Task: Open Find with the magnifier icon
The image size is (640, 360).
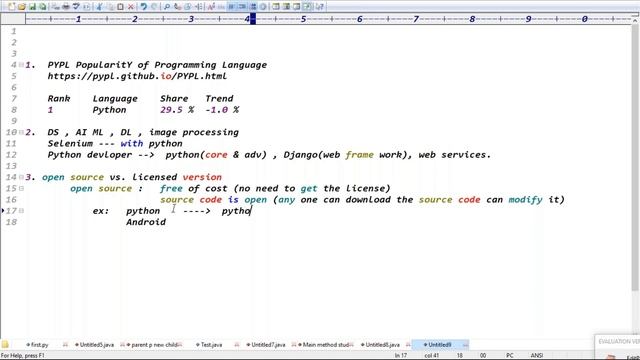Action: click(167, 7)
